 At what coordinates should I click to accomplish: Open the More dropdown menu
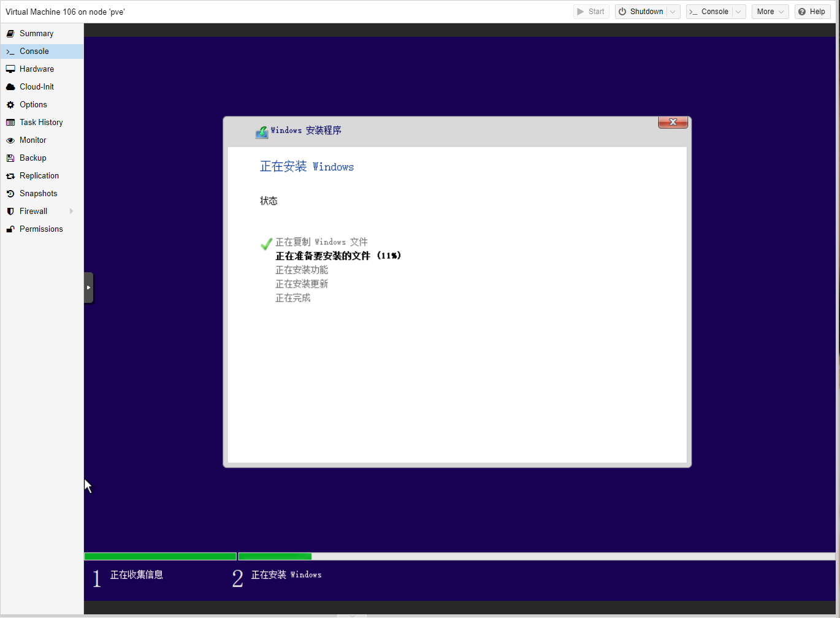tap(769, 12)
